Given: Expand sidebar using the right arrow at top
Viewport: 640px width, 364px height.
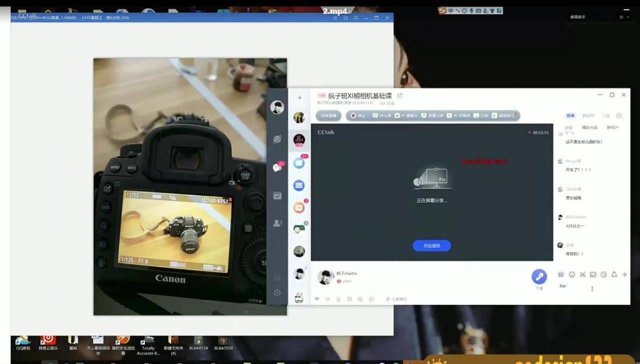Looking at the screenshot, I should pyautogui.click(x=299, y=98).
